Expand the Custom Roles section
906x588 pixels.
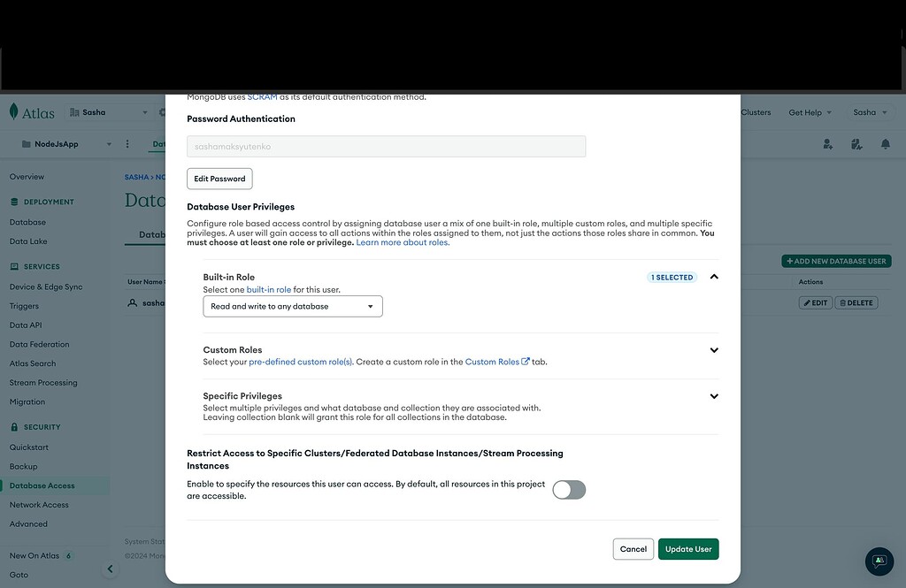pos(714,349)
